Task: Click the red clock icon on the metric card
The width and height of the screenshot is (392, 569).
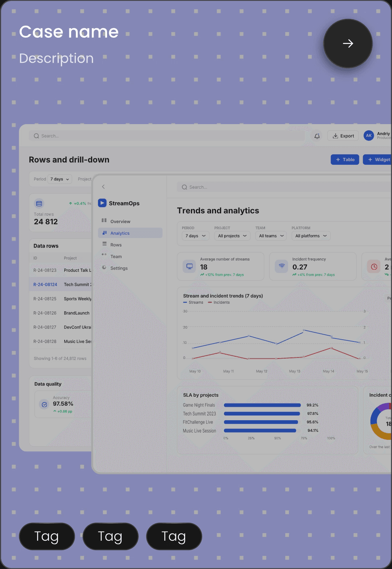Action: [x=374, y=267]
